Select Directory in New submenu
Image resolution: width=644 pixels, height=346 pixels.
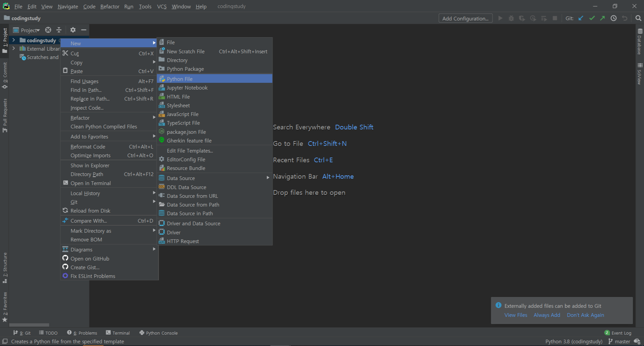pos(215,60)
